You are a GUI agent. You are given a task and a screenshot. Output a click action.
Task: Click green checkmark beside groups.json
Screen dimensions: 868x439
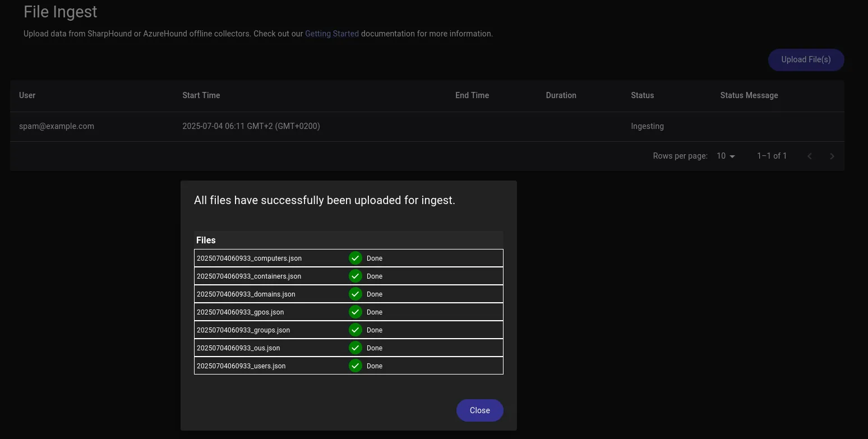[x=355, y=330]
